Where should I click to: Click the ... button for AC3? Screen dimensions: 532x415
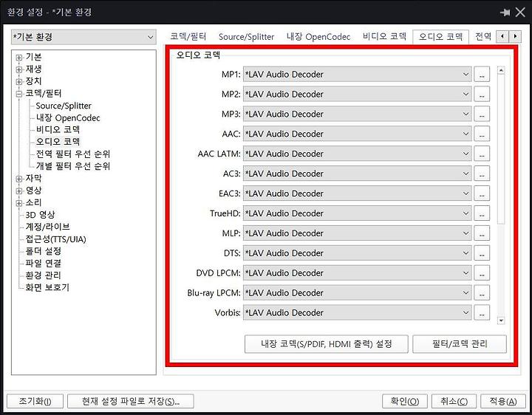click(x=482, y=174)
